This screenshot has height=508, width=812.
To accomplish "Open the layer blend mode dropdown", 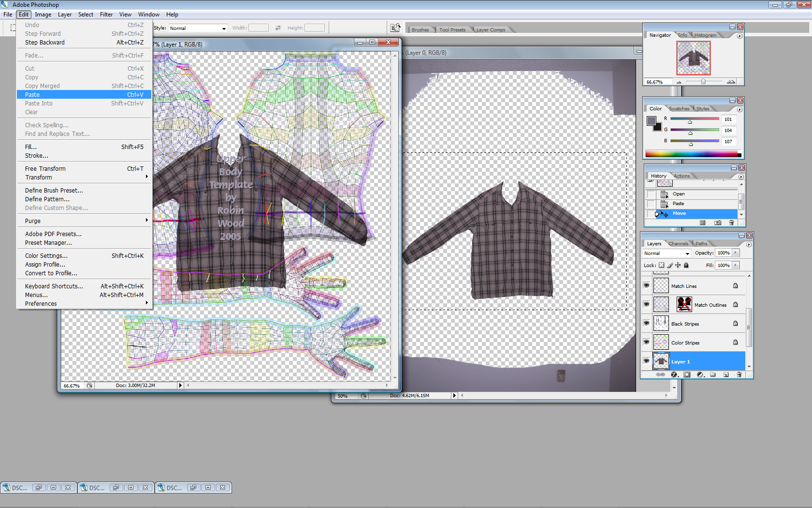I will [x=667, y=253].
